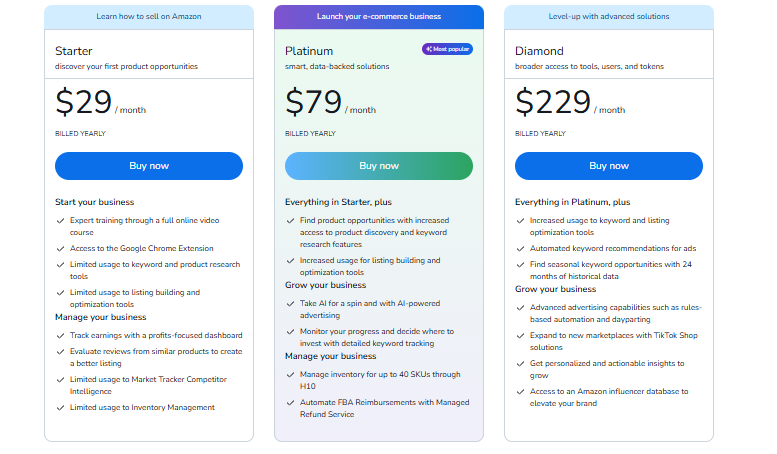The height and width of the screenshot is (454, 777).
Task: Click the Starter plan Buy now button
Action: [149, 166]
